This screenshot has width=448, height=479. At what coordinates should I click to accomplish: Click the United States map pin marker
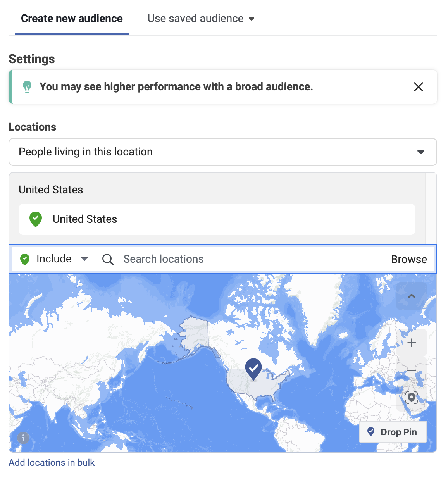253,369
